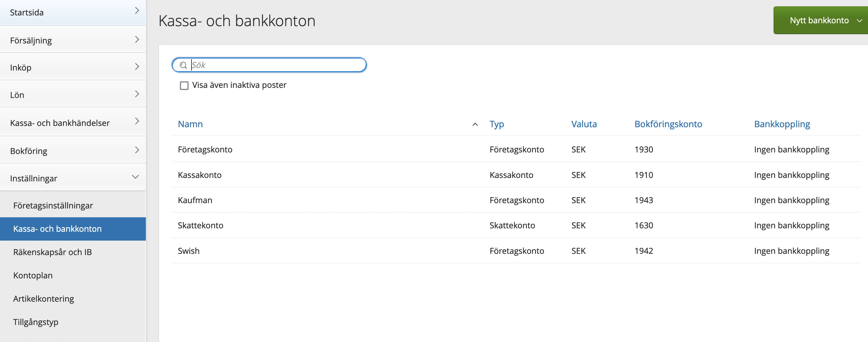Select Inställningar in the sidebar

[73, 178]
